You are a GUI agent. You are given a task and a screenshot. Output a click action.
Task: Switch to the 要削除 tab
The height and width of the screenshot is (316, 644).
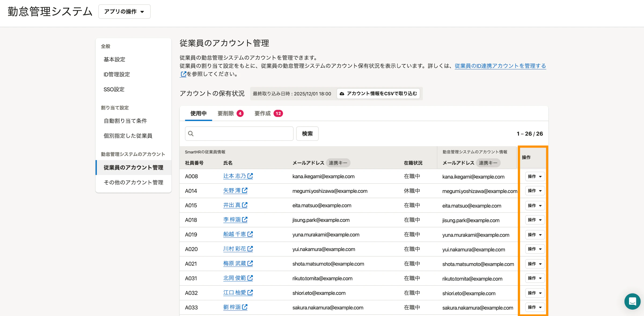coord(226,113)
